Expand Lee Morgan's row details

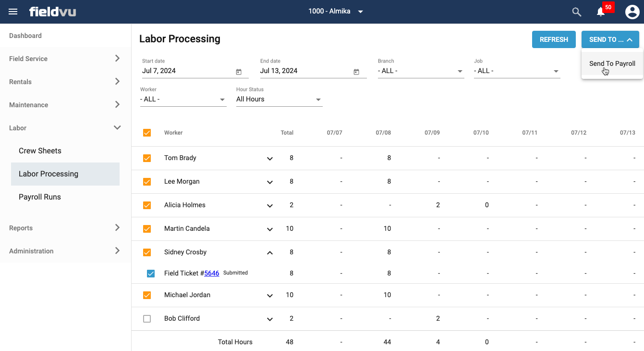point(270,182)
